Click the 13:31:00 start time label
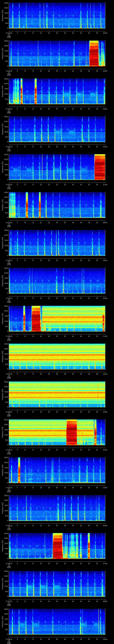 click(9, 374)
